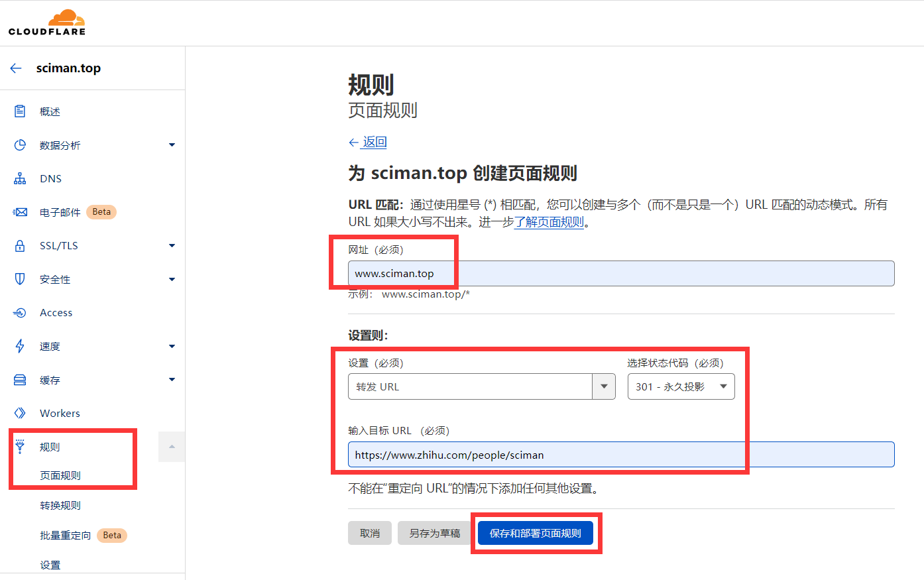Click the security (安全性) shield icon

(20, 279)
